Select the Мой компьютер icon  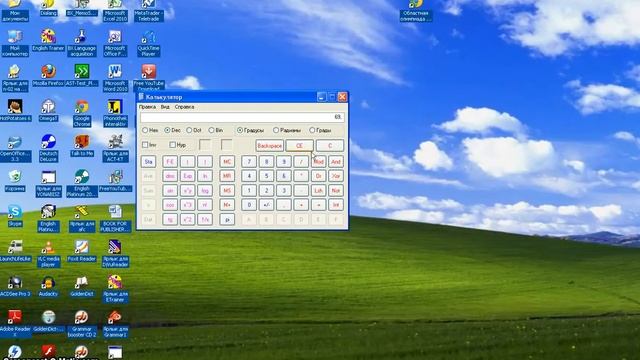click(15, 43)
